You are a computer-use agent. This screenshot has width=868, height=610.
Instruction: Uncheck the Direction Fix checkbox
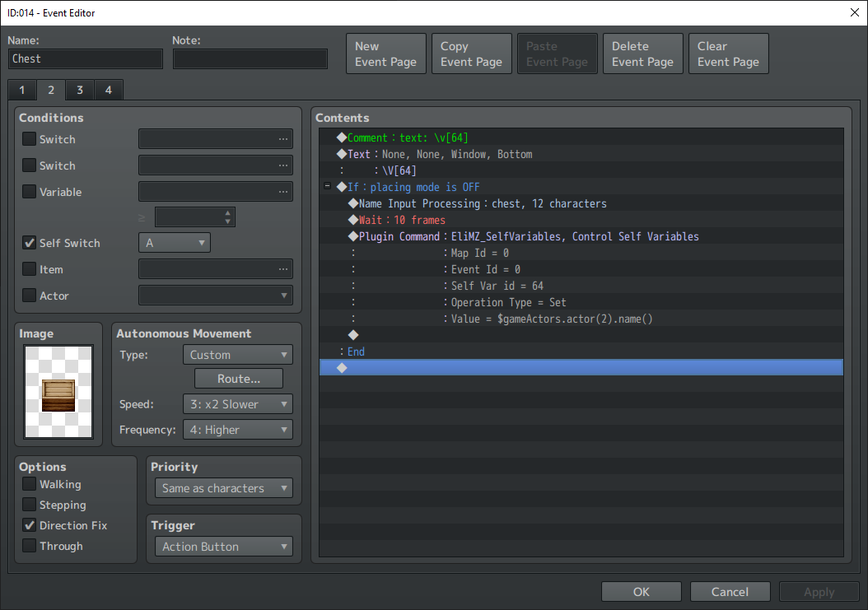pyautogui.click(x=30, y=525)
